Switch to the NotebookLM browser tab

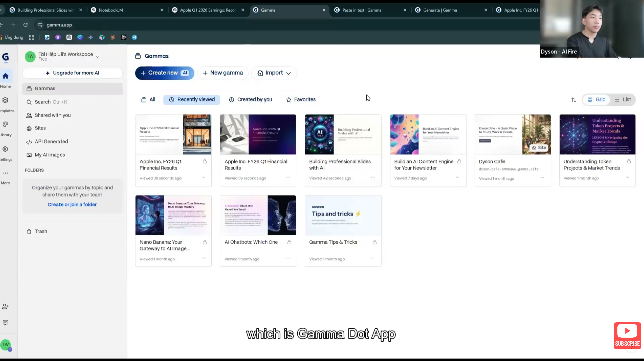click(111, 10)
